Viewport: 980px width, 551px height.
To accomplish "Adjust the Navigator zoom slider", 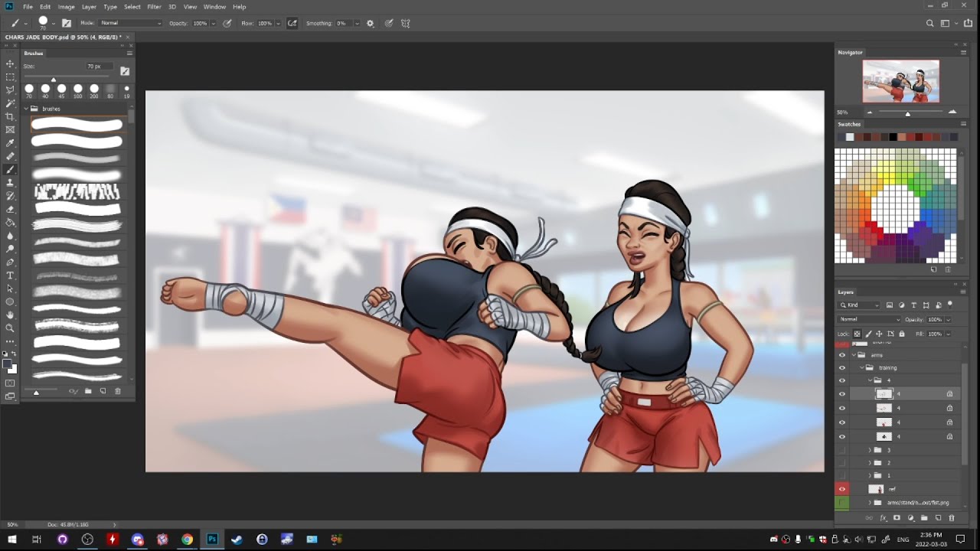I will (x=908, y=113).
